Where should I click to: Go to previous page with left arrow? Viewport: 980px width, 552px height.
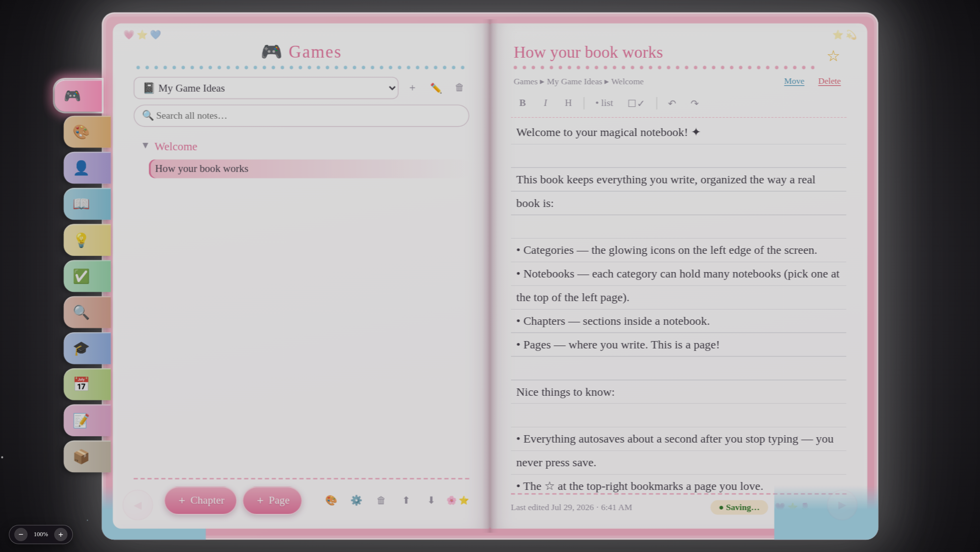tap(138, 505)
